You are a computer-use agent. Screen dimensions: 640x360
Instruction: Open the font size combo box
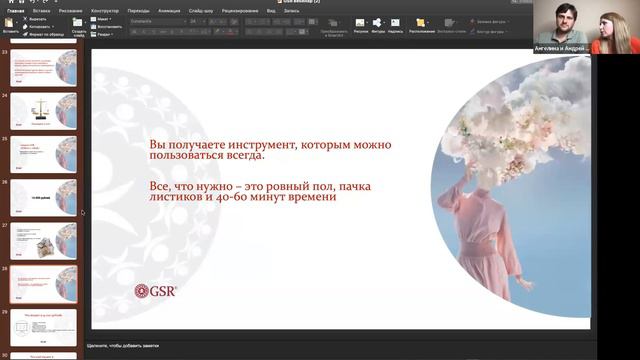[x=198, y=21]
